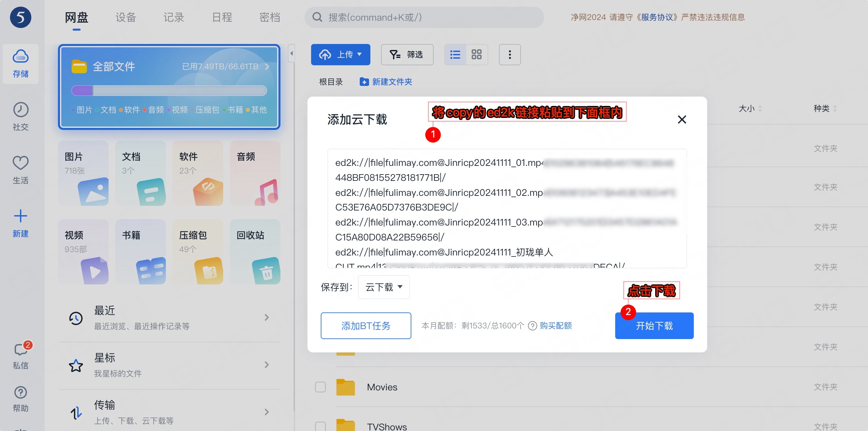Open the 回收站 recycle bin tile
The height and width of the screenshot is (431, 868).
255,252
